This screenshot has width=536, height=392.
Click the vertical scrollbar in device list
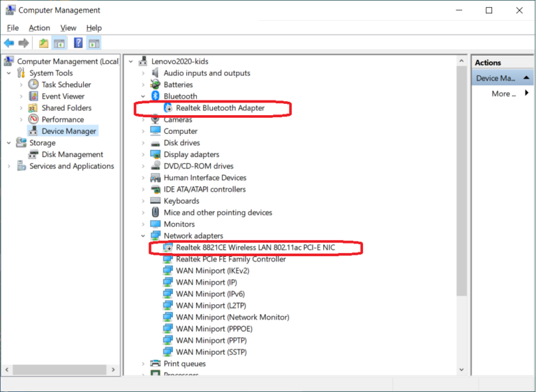click(x=461, y=209)
